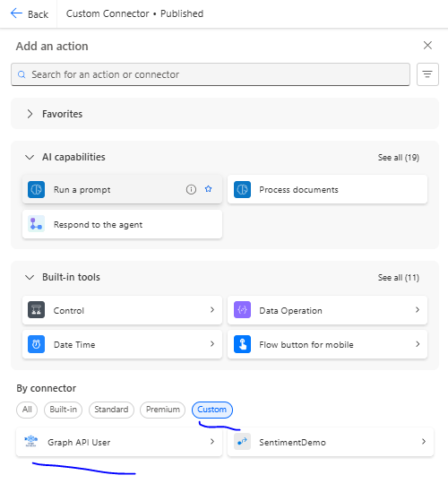Select the Respond to the agent icon
Screen dimensions: 448x501
(x=36, y=224)
